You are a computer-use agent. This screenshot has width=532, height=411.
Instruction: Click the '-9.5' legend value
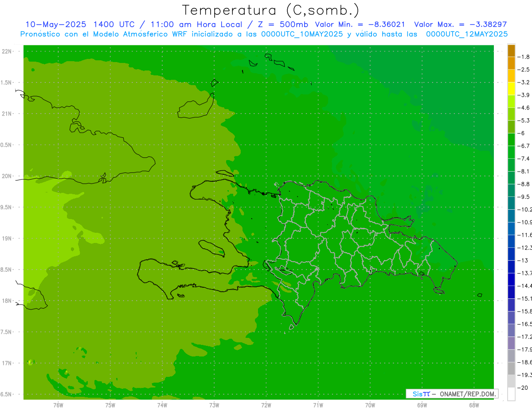point(524,196)
